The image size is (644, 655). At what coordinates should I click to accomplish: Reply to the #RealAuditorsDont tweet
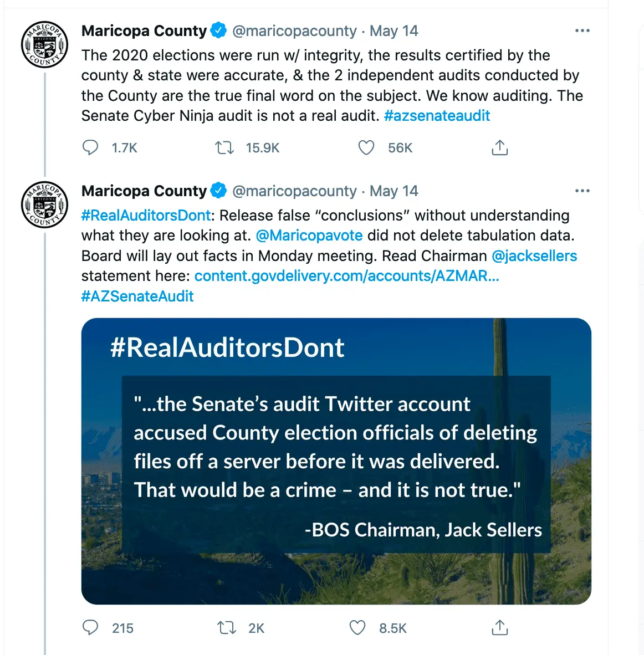pos(90,628)
